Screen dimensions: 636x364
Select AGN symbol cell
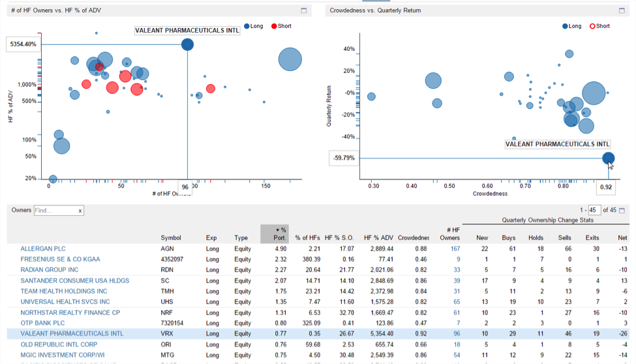pos(167,249)
